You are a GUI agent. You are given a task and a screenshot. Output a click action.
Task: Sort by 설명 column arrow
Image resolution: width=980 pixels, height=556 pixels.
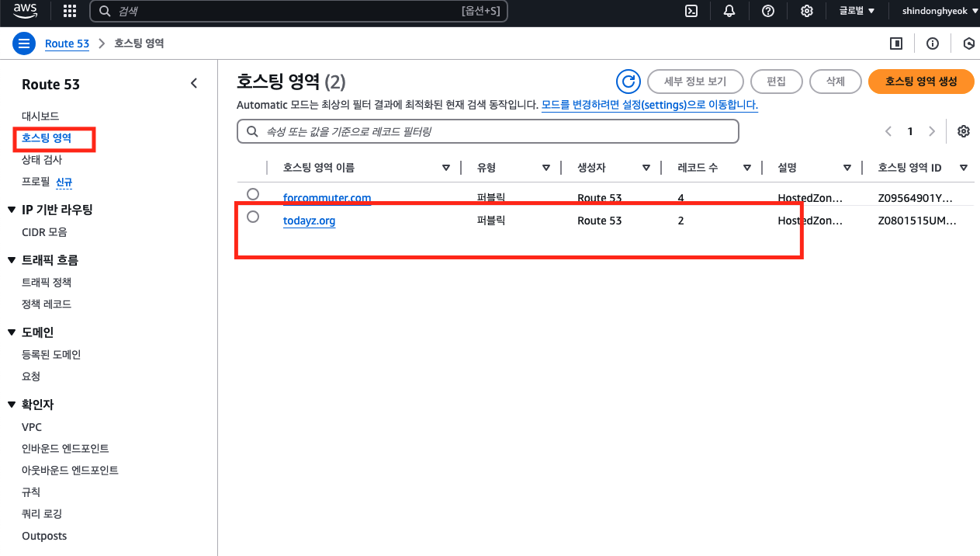coord(847,168)
